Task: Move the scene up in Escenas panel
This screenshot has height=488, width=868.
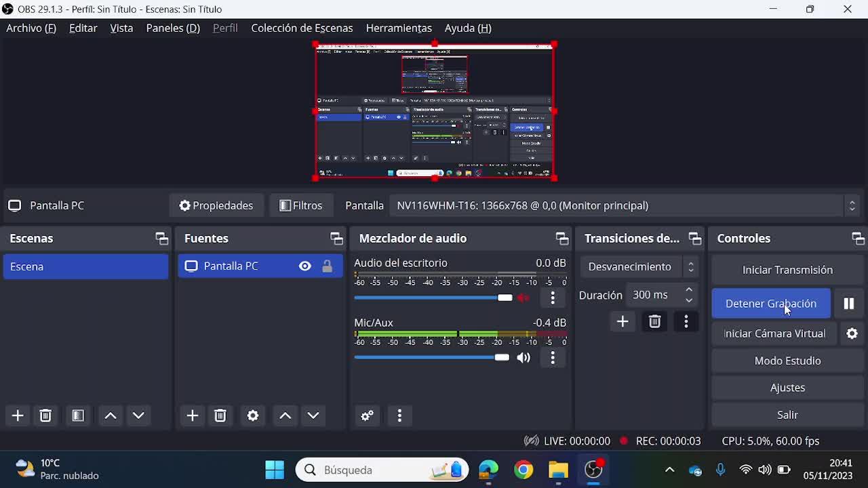Action: pos(111,415)
